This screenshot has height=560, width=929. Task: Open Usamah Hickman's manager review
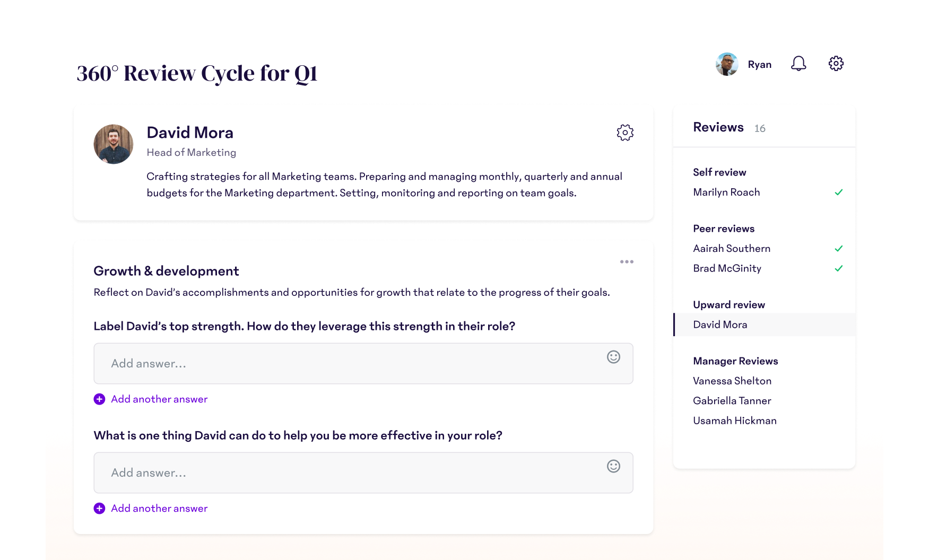pyautogui.click(x=734, y=421)
